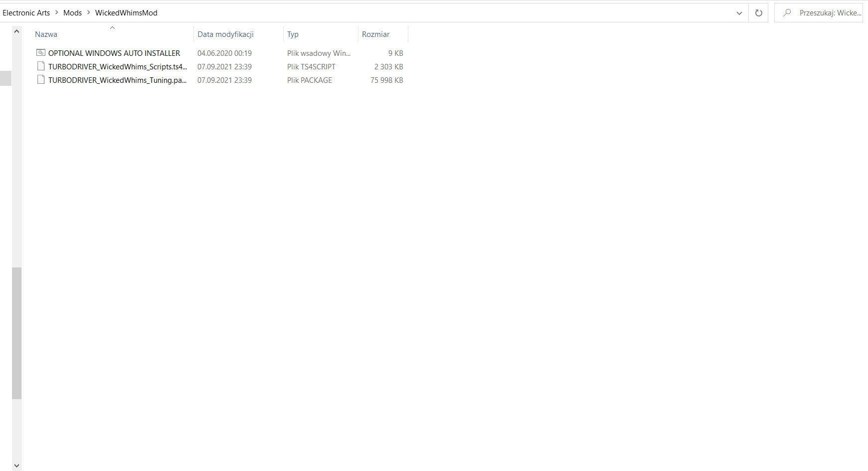Click the size value 2 303 KB

coord(388,66)
